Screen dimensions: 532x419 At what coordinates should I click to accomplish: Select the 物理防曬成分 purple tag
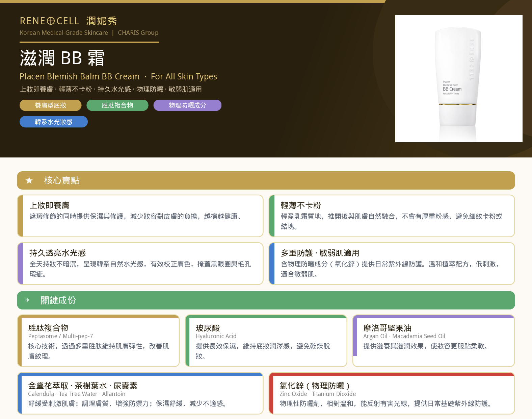pos(187,105)
